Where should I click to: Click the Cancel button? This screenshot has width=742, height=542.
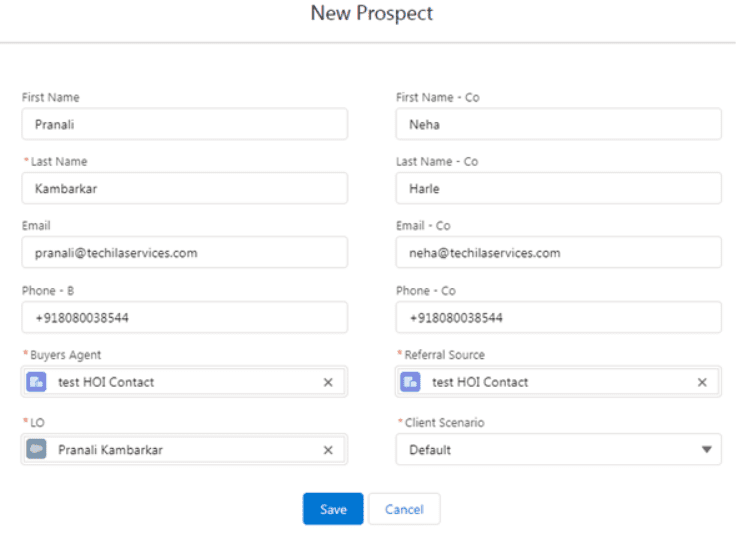coord(404,509)
